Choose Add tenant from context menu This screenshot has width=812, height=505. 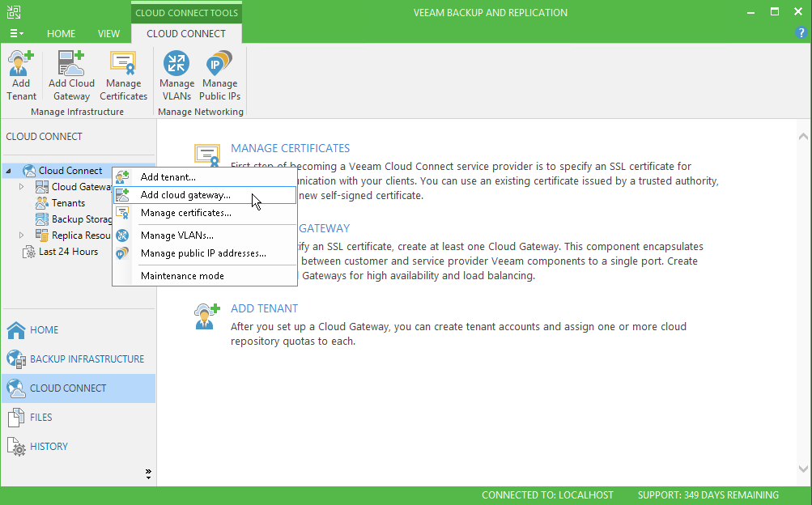[x=205, y=177]
